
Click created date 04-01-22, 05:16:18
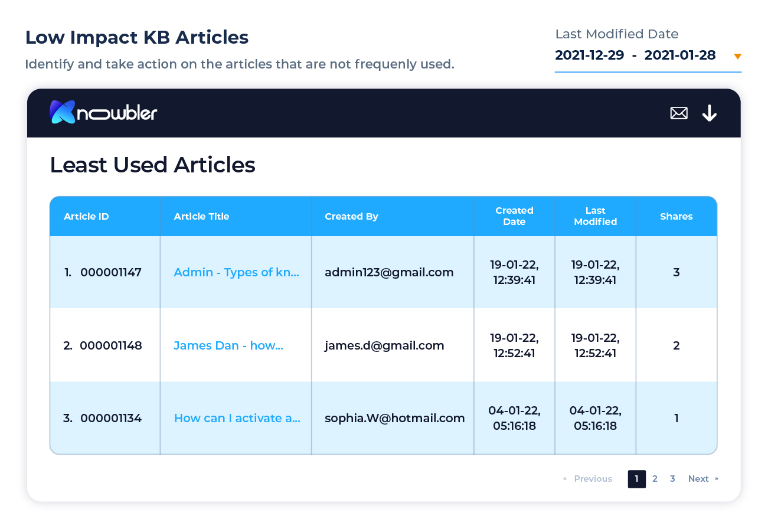coord(514,418)
